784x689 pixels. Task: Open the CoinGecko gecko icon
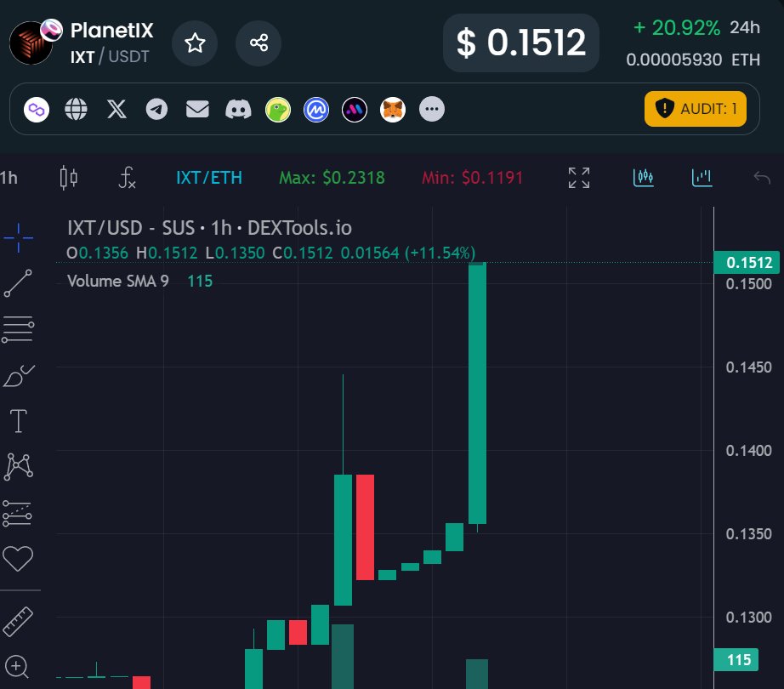[x=278, y=109]
